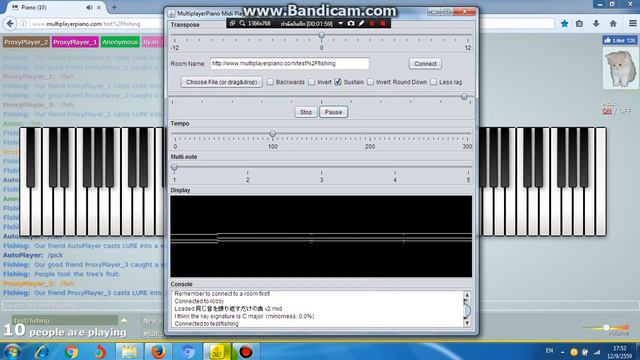The image size is (640, 360).
Task: Enable the Less lag checkbox
Action: click(x=433, y=82)
